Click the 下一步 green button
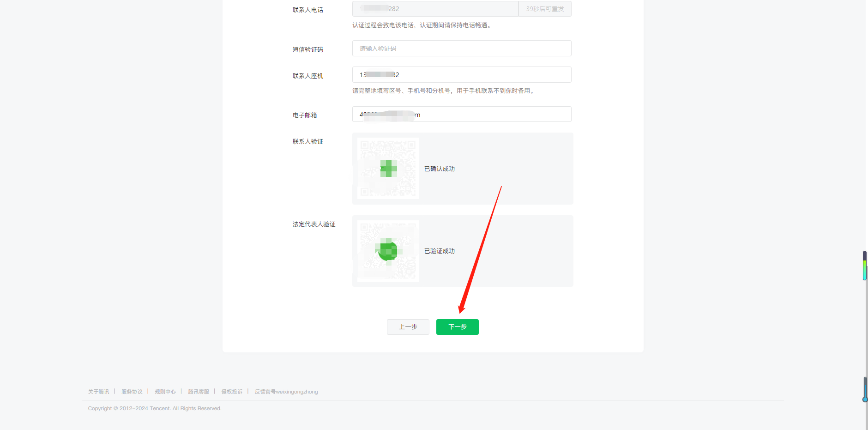This screenshot has width=868, height=430. point(457,327)
